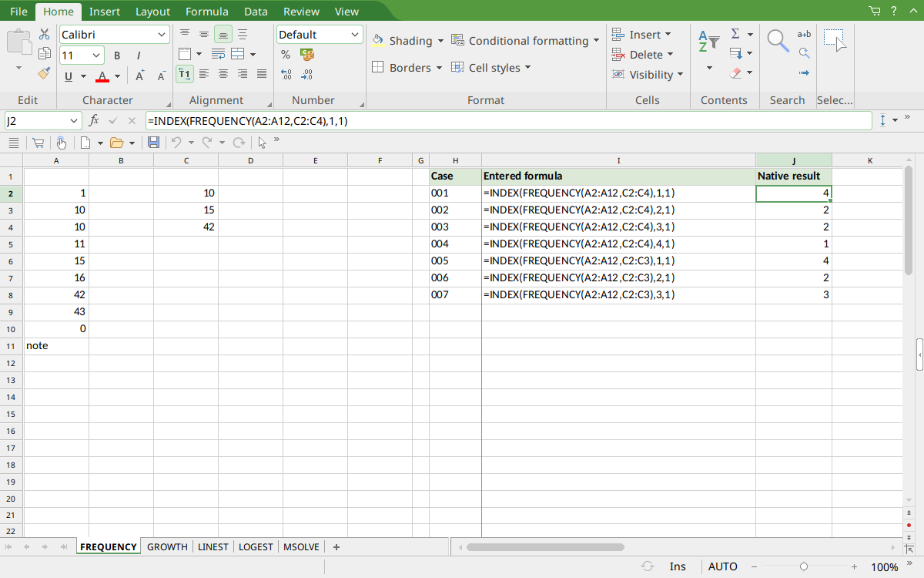Image resolution: width=924 pixels, height=578 pixels.
Task: Click the shopping cart icon in toolbar
Action: tap(38, 143)
